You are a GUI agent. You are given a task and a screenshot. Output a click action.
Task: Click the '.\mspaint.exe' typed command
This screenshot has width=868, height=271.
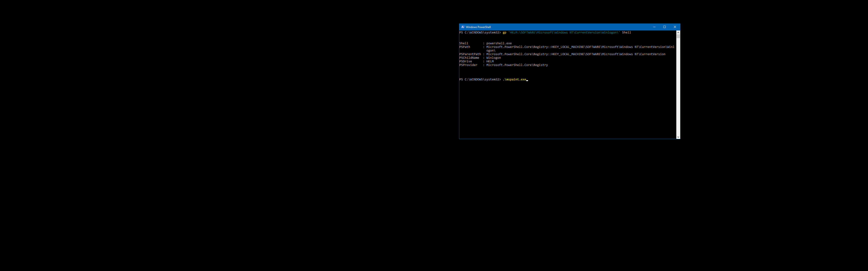pos(514,79)
